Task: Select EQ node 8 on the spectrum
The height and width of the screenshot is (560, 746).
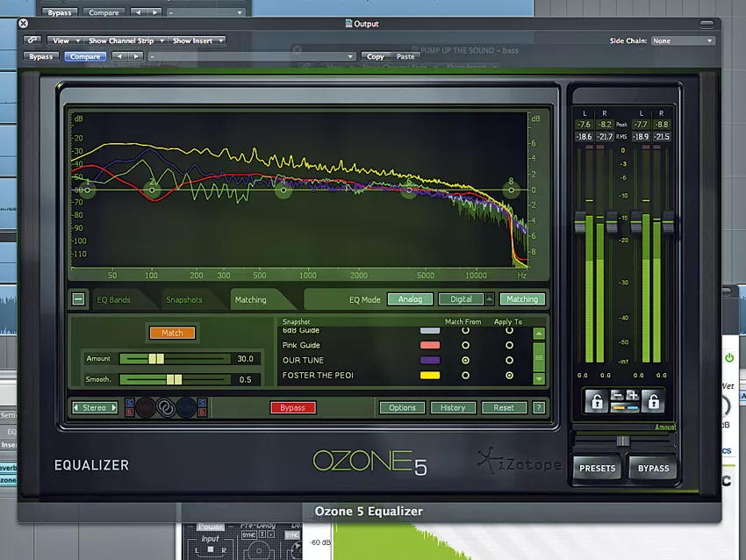Action: click(512, 188)
